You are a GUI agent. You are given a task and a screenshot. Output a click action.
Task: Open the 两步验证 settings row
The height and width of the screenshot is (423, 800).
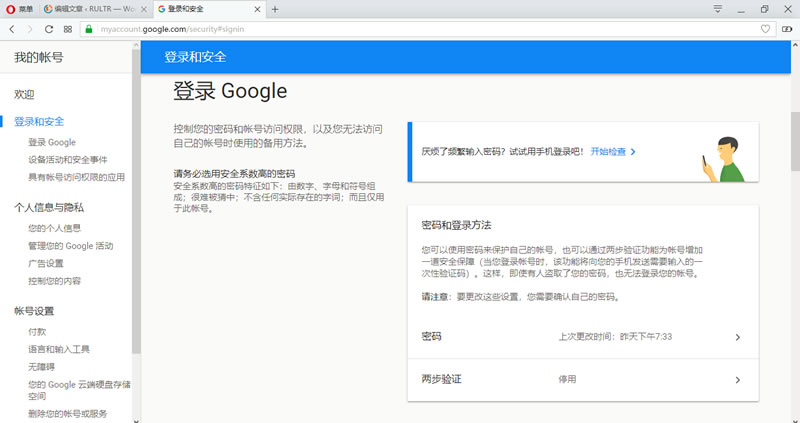coord(583,380)
